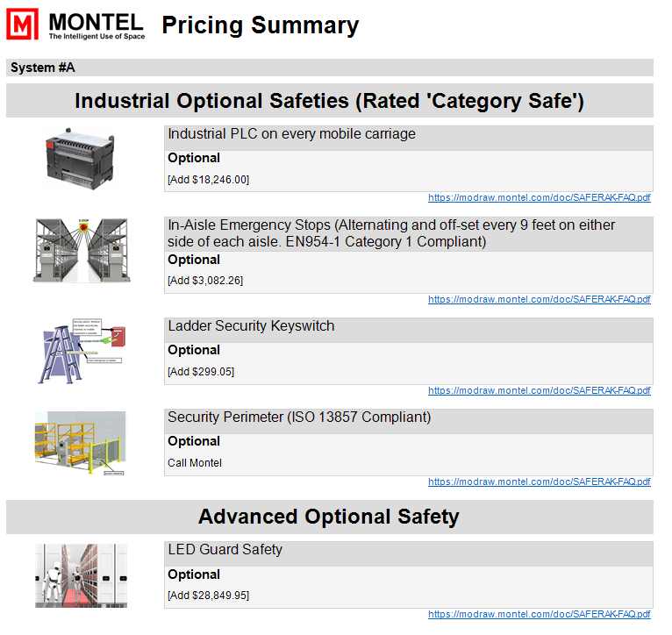
Task: Click the Ladder Security Keyswitch image
Action: (x=81, y=350)
